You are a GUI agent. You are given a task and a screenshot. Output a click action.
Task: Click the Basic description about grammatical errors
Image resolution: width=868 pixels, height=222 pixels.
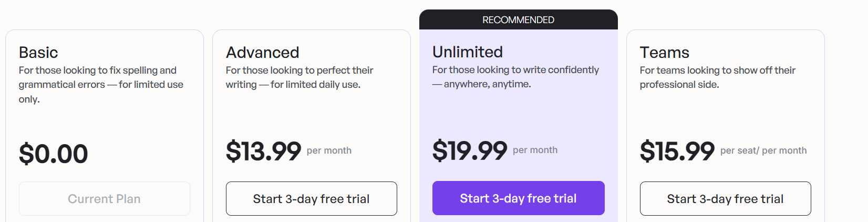click(101, 85)
